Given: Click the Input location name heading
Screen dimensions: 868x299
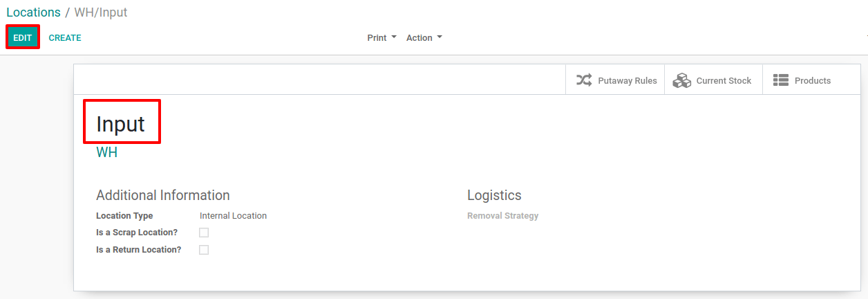Looking at the screenshot, I should tap(121, 124).
